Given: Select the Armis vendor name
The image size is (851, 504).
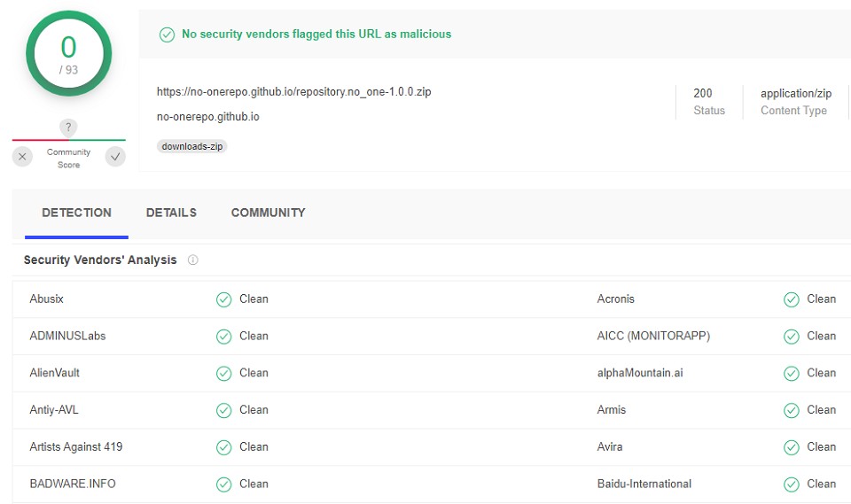Looking at the screenshot, I should (611, 409).
